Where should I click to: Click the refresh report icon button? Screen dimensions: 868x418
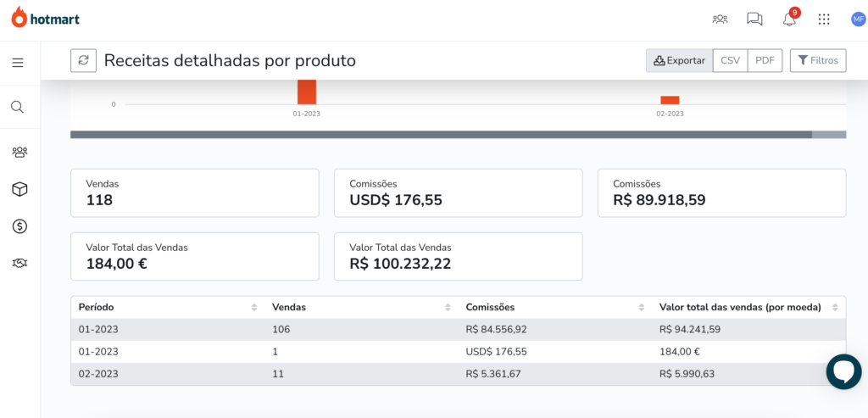click(84, 60)
